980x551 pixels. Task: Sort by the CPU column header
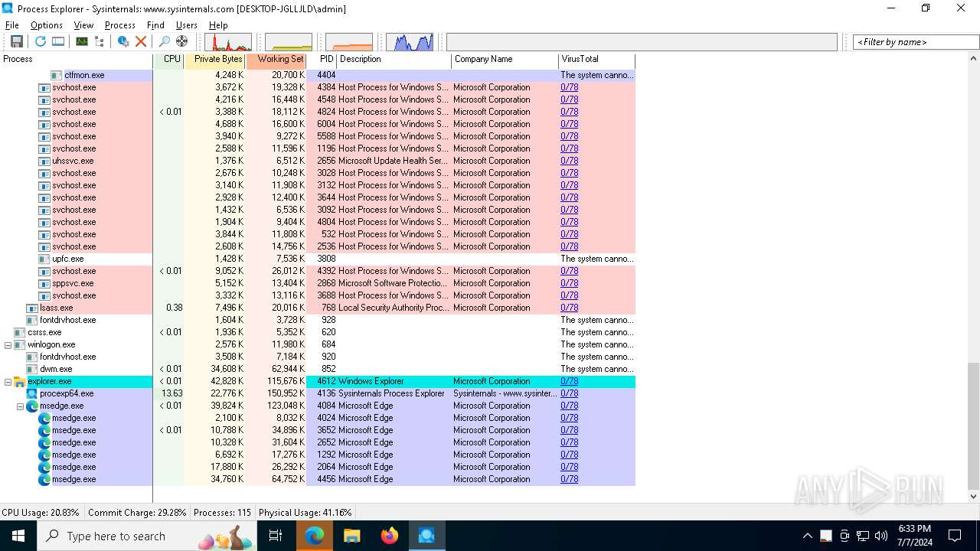pos(169,60)
